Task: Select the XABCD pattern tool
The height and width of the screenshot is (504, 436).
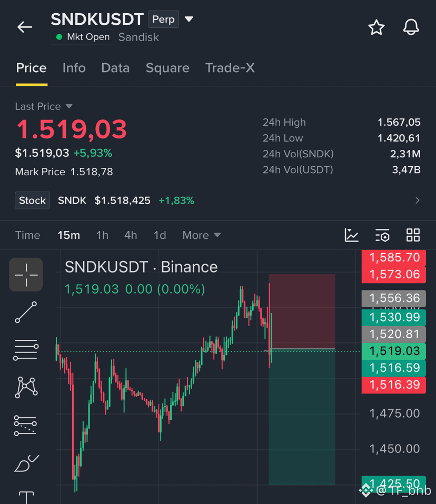Action: 26,387
